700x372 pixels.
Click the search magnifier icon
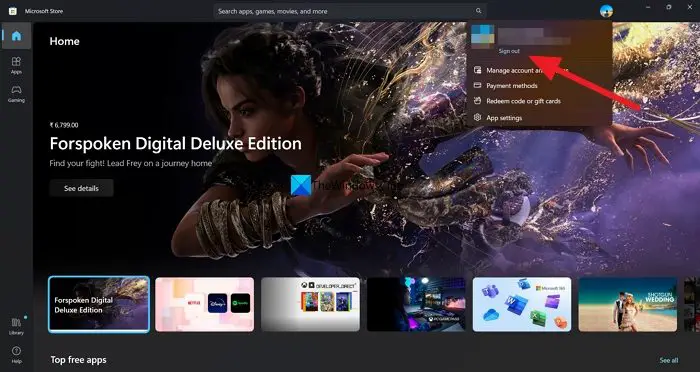[479, 11]
